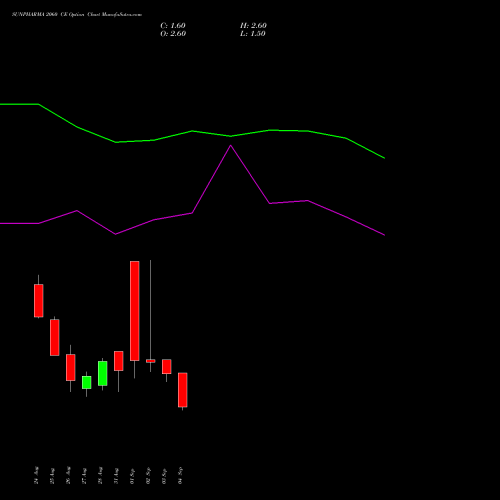Select the 'C: 1.60' close value
The height and width of the screenshot is (500, 500).
[173, 26]
